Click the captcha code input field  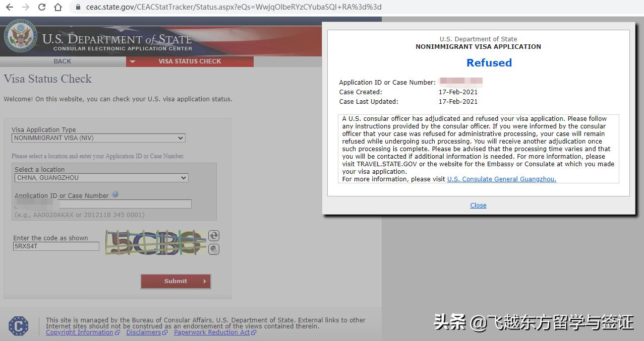pos(56,246)
